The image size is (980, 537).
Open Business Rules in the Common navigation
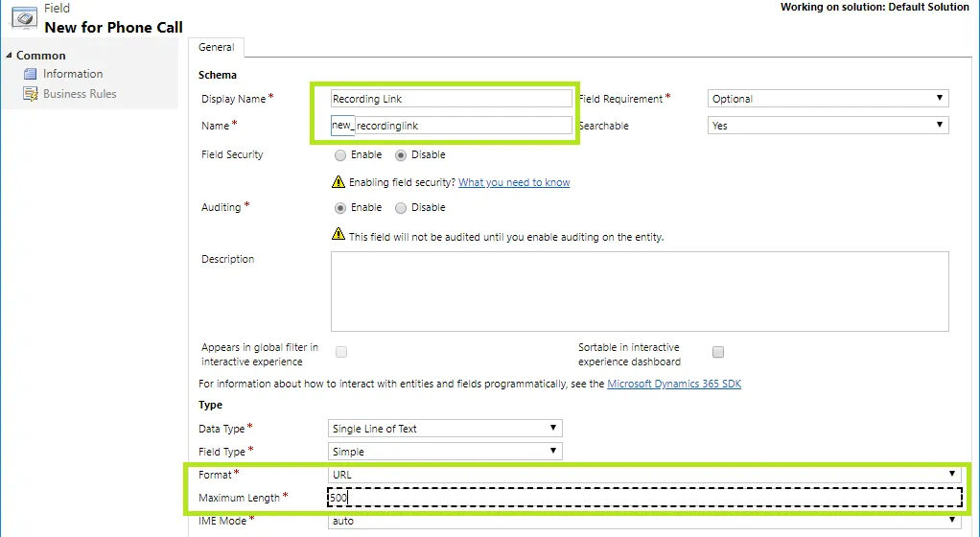coord(80,94)
